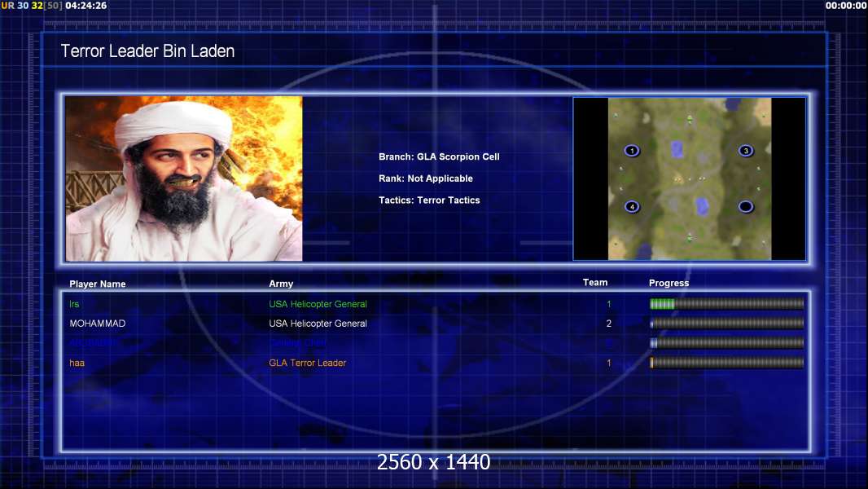Click the 00:00:00 timer at top right
Viewport: 868px width, 489px height.
(844, 6)
